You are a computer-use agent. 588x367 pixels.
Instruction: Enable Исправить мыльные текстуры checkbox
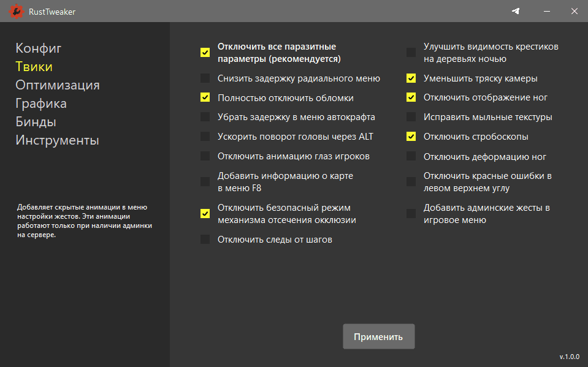tap(411, 117)
